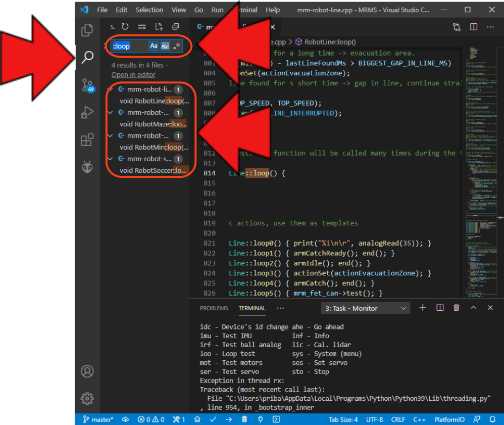Click the split terminal icon
The height and width of the screenshot is (425, 504).
(x=440, y=308)
